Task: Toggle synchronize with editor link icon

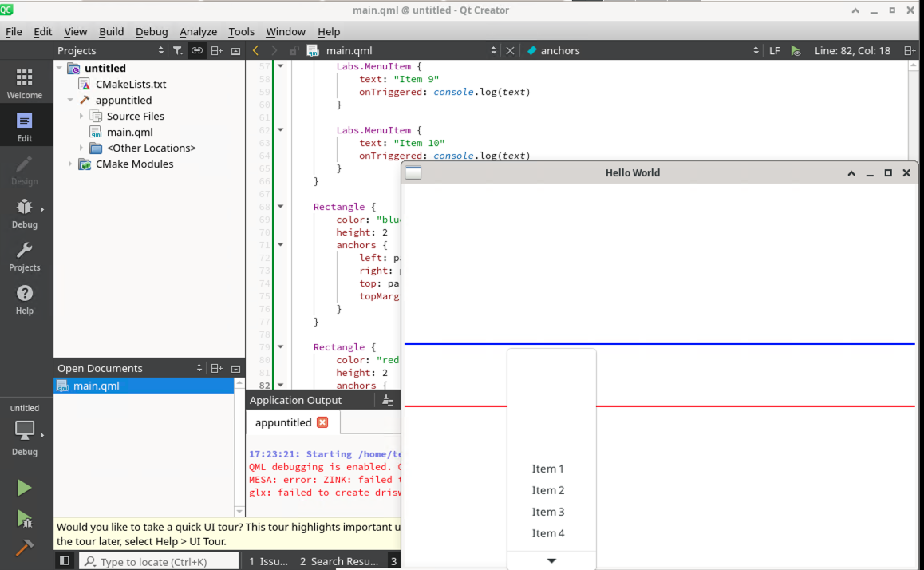Action: coord(197,50)
